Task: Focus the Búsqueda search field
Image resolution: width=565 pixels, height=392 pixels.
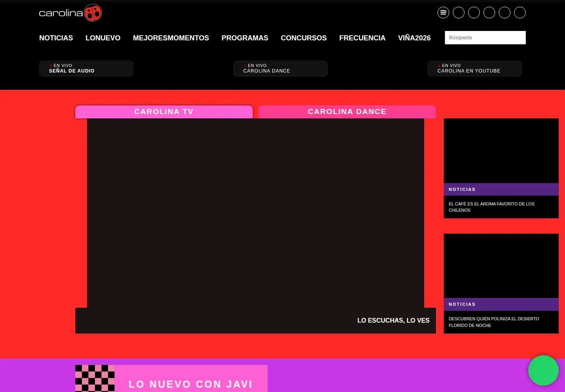Action: (485, 38)
